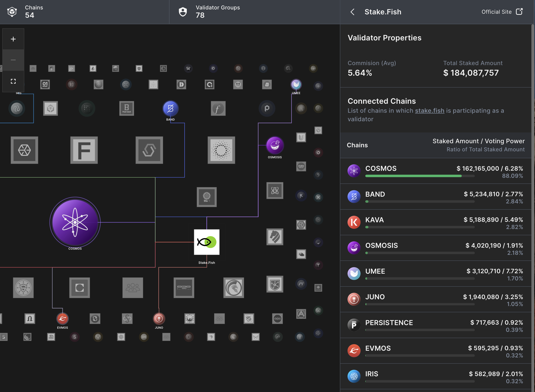
Task: Click the large F validator logo
Action: 84,150
